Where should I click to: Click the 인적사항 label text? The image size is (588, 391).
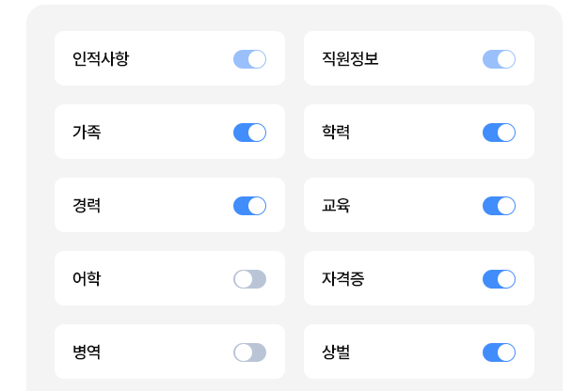[x=101, y=59]
